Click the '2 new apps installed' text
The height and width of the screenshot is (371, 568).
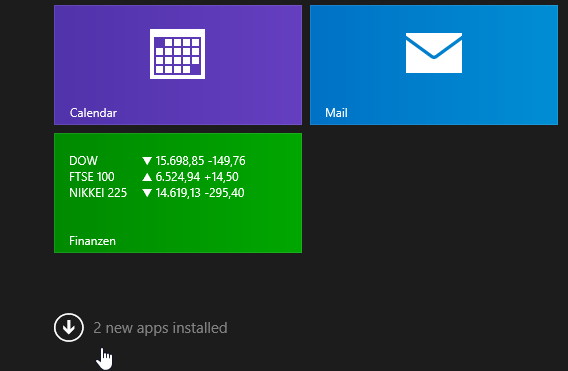160,328
